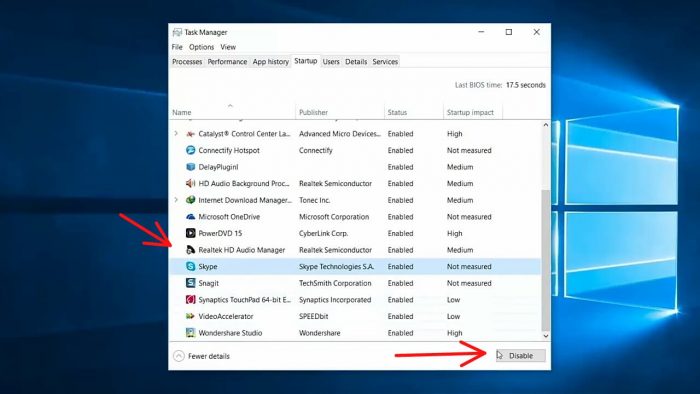
Task: Click Low impact in the VideoAccelerator row
Action: pos(454,316)
